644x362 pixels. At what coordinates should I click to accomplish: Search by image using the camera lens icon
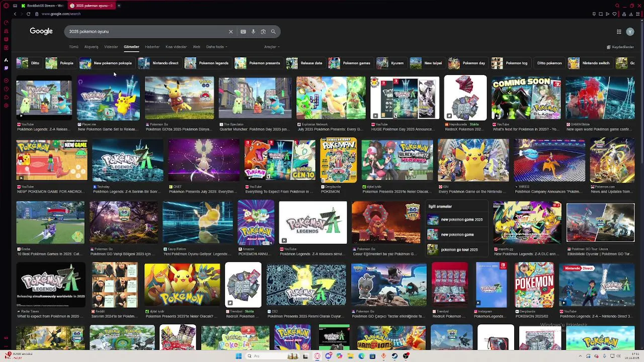pos(263,32)
